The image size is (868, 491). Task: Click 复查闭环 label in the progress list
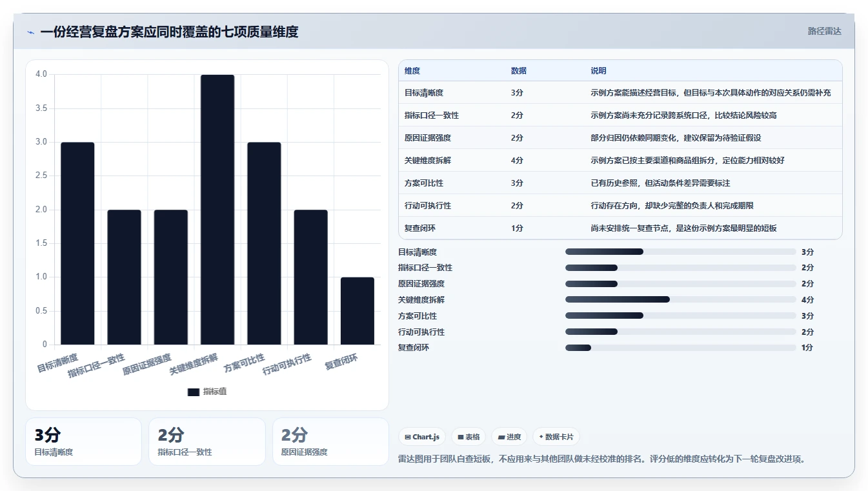pos(414,348)
